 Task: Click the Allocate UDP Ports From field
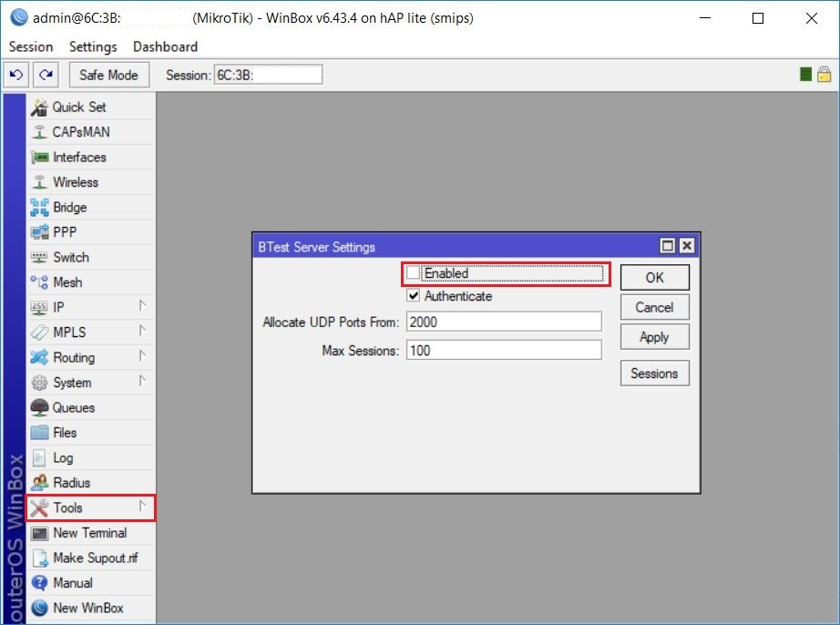click(504, 322)
